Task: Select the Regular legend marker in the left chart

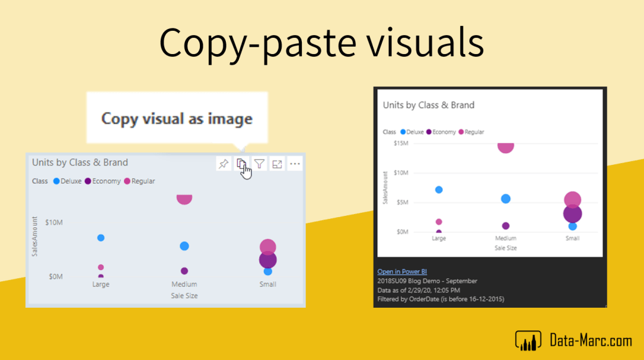Action: point(127,181)
